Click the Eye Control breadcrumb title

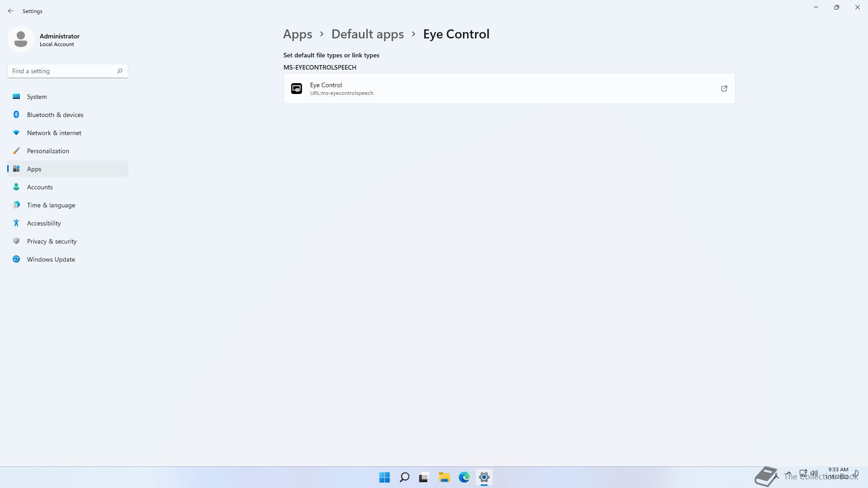coord(456,34)
